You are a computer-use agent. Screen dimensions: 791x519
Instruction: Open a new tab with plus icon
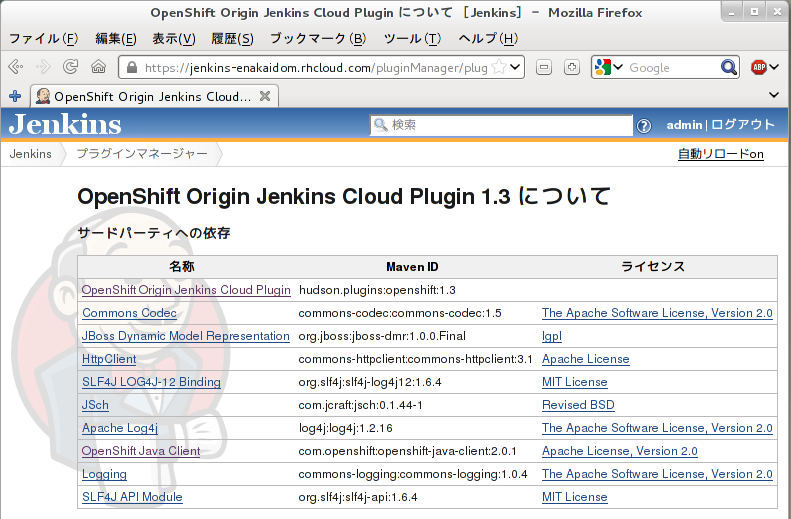(15, 96)
